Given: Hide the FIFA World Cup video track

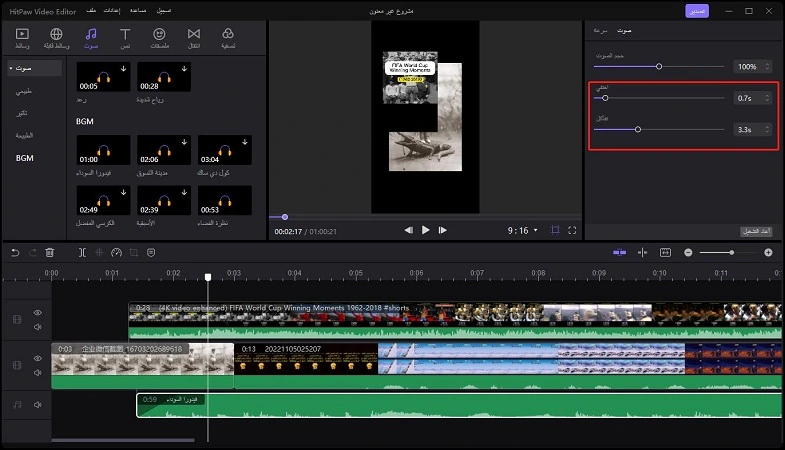Looking at the screenshot, I should 38,312.
